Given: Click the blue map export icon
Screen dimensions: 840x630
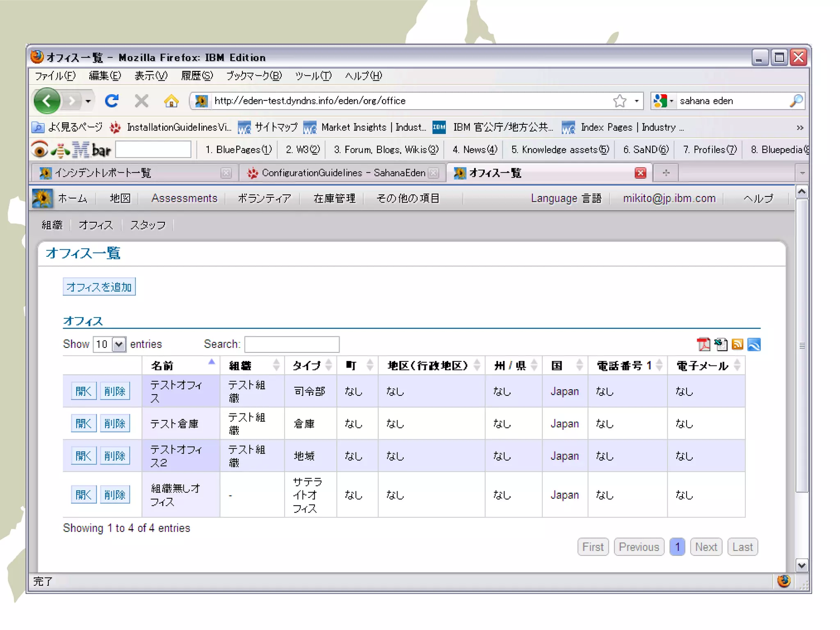Looking at the screenshot, I should pos(754,345).
